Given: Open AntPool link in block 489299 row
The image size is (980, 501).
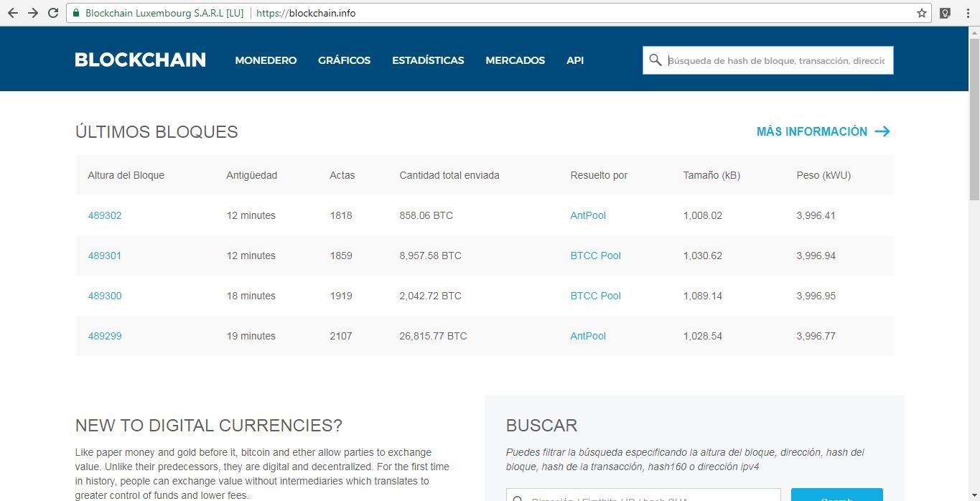Looking at the screenshot, I should click(x=588, y=336).
